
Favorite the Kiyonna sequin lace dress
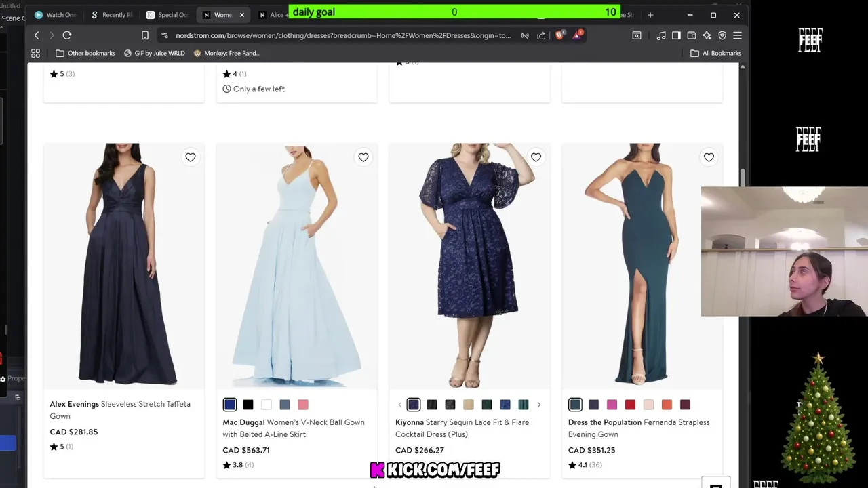point(536,157)
